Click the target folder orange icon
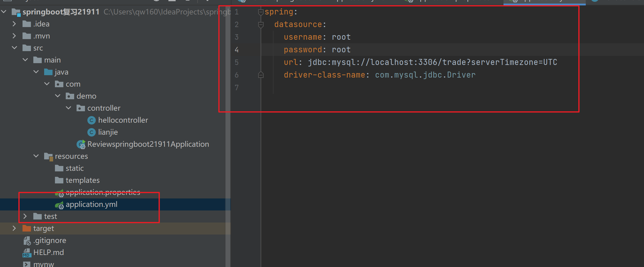This screenshot has width=644, height=267. [x=27, y=228]
